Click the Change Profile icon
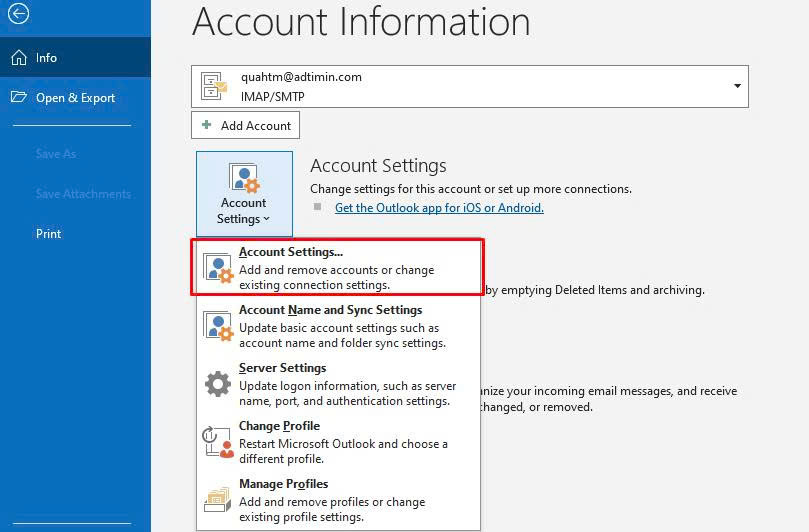 (218, 442)
